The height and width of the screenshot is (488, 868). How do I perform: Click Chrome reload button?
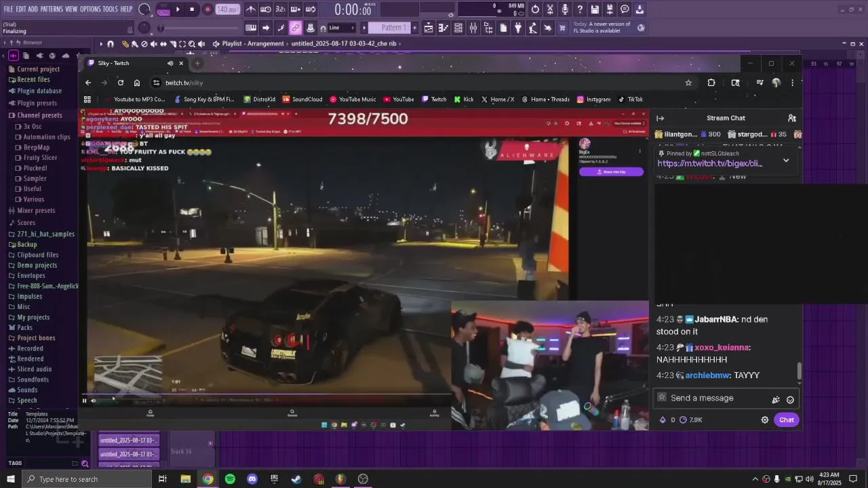pos(121,83)
